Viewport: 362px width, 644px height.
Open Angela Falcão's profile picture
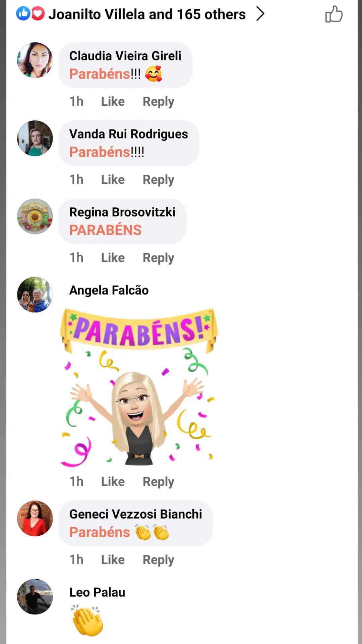(35, 294)
